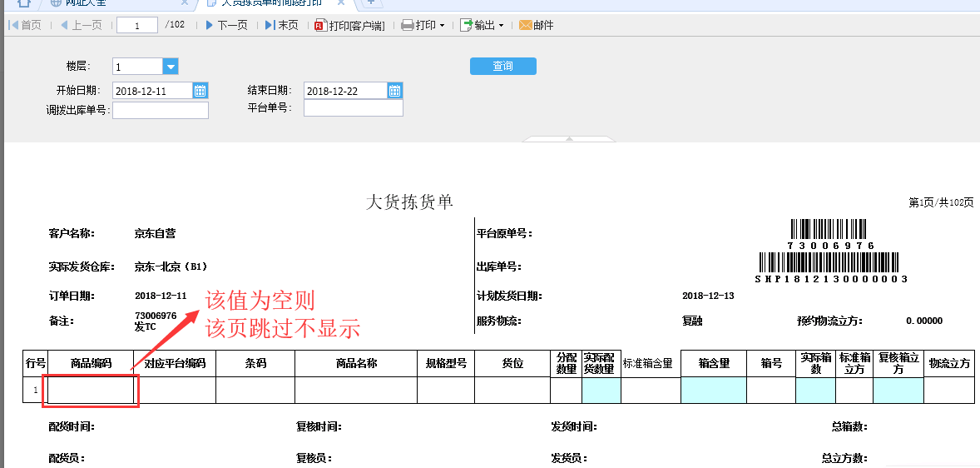Image resolution: width=980 pixels, height=468 pixels.
Task: Click the 平台单号 input field
Action: [x=353, y=108]
